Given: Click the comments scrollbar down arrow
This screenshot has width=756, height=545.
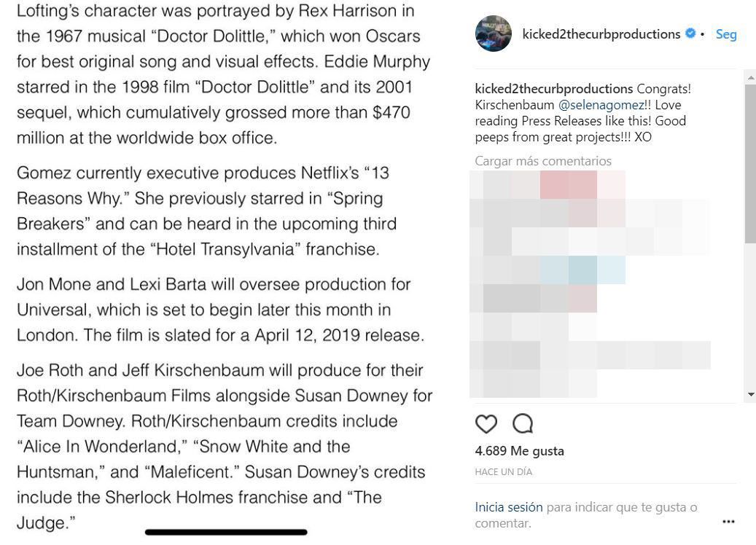Looking at the screenshot, I should coord(750,395).
